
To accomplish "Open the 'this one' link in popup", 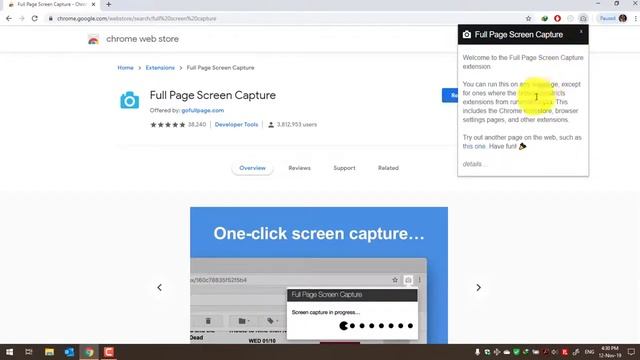I will point(474,147).
